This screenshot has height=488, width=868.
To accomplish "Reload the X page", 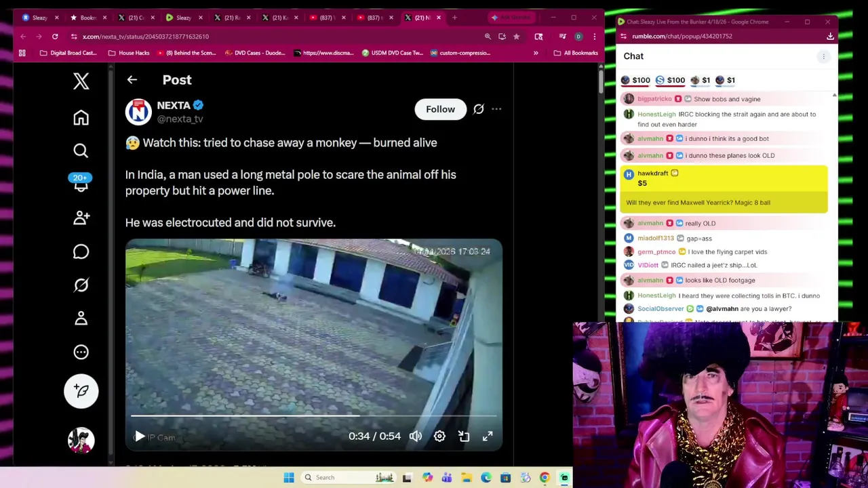I will coord(55,37).
